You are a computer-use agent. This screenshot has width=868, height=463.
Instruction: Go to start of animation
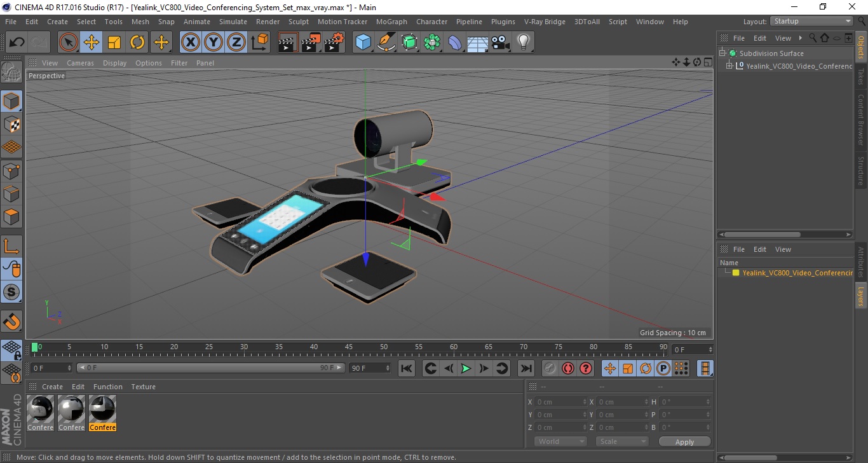tap(407, 368)
